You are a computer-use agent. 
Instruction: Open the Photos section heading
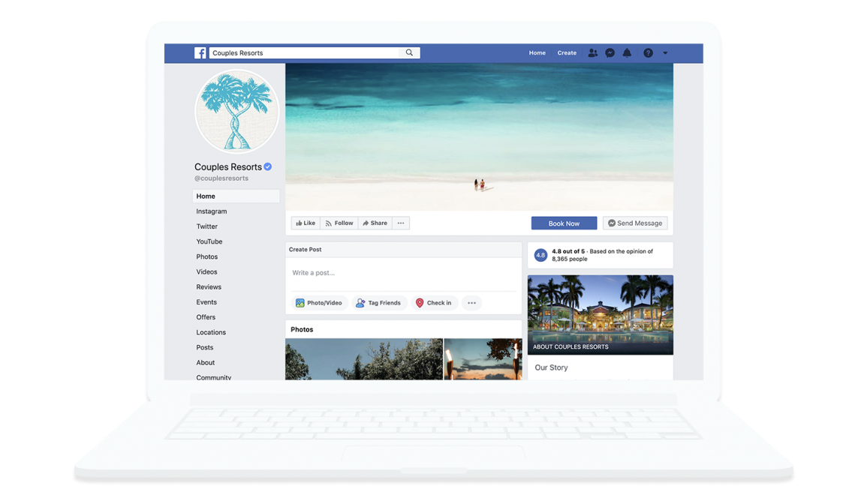pos(302,329)
